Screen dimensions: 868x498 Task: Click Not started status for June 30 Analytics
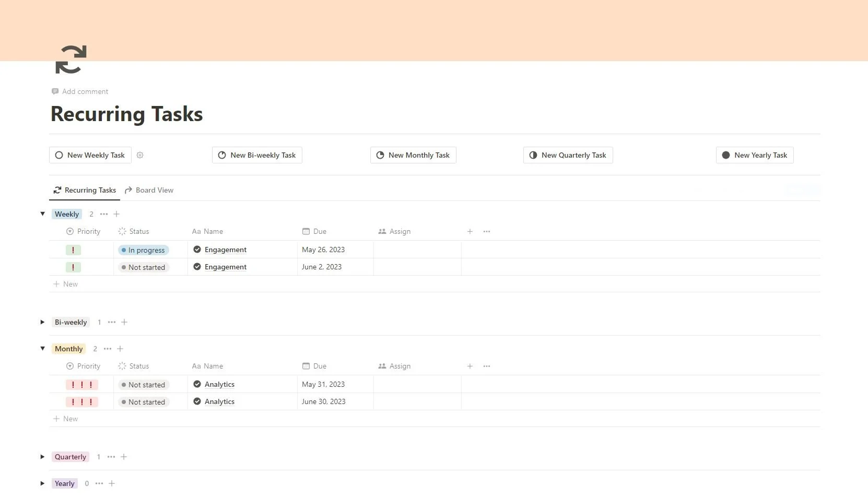coord(143,402)
